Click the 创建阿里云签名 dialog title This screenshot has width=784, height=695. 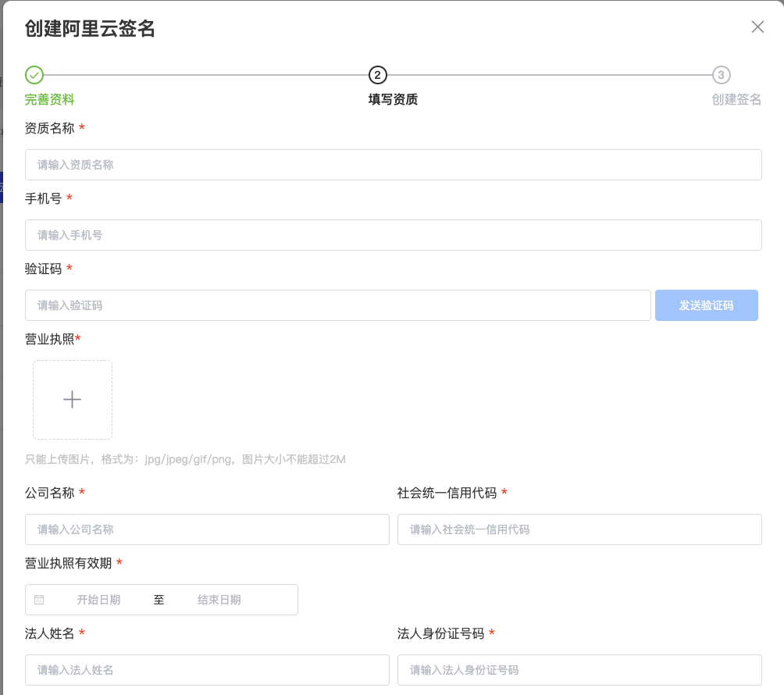90,28
